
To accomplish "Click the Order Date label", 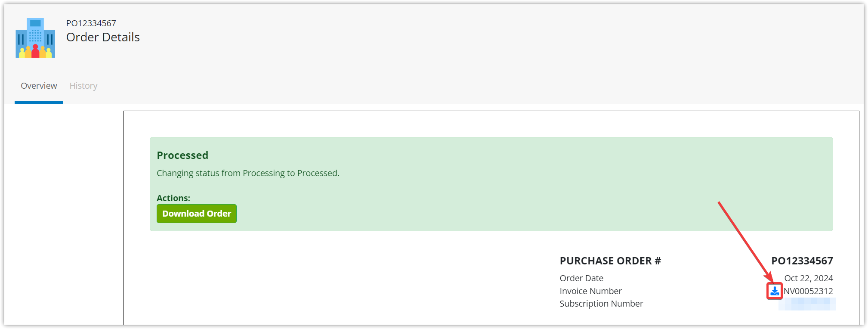I will [581, 278].
